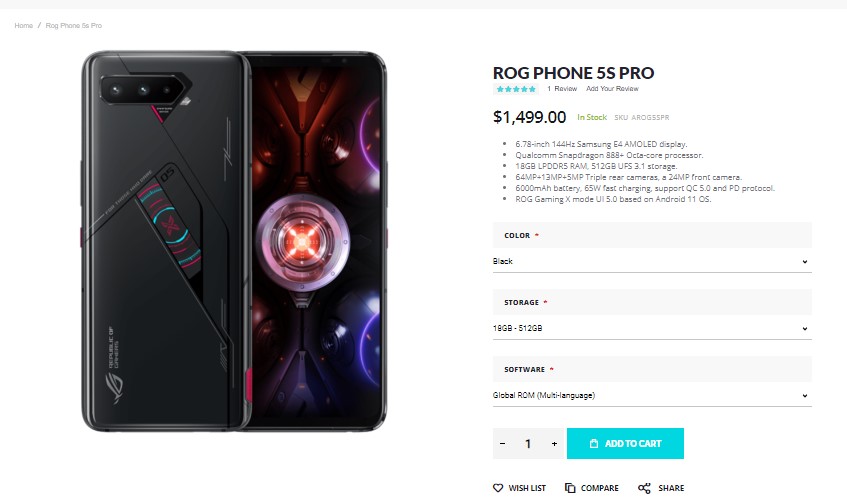The image size is (847, 504).
Task: Open the Software dropdown showing Global ROM
Action: click(652, 395)
